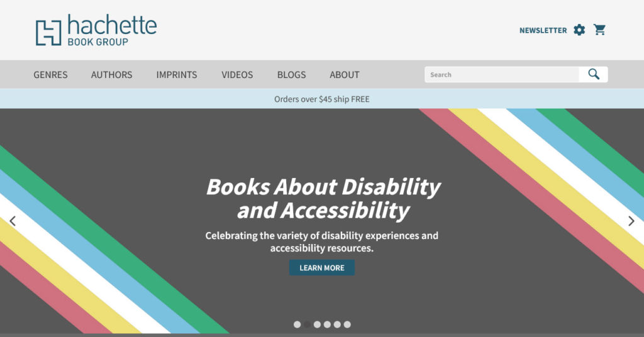Go to previous slide with left arrow
644x337 pixels.
click(x=13, y=221)
